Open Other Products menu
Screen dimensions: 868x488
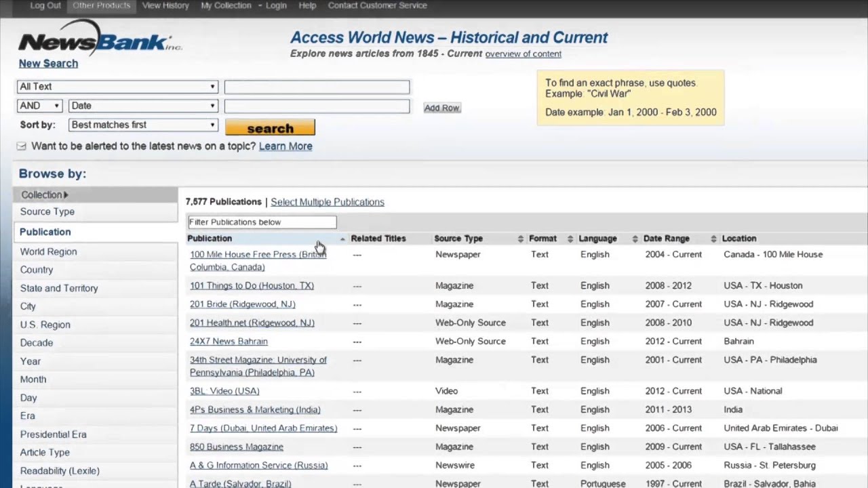coord(101,5)
